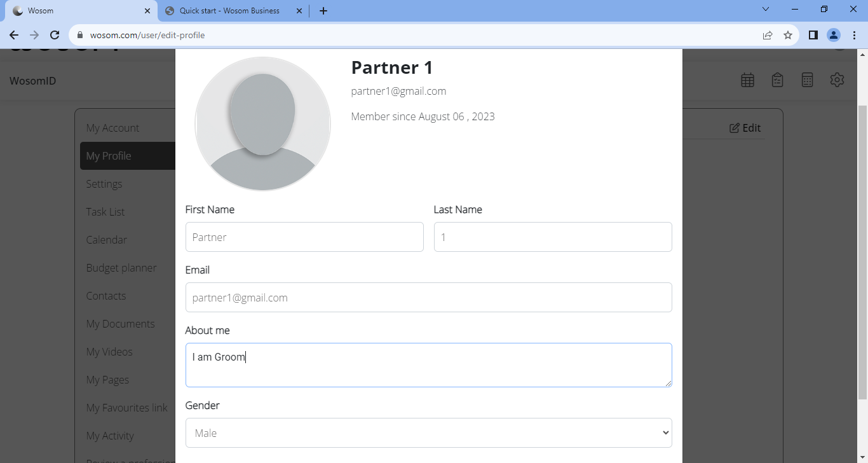Open the Gender dropdown

point(428,432)
